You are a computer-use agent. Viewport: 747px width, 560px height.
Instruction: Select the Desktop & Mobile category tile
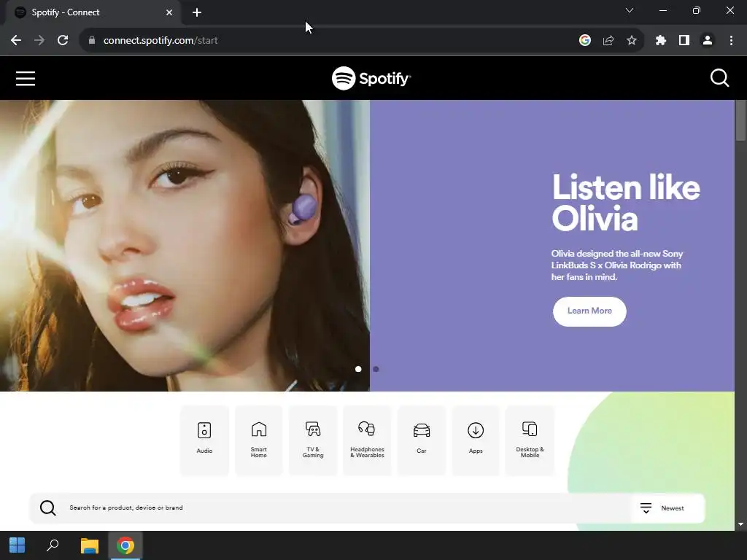pos(530,440)
